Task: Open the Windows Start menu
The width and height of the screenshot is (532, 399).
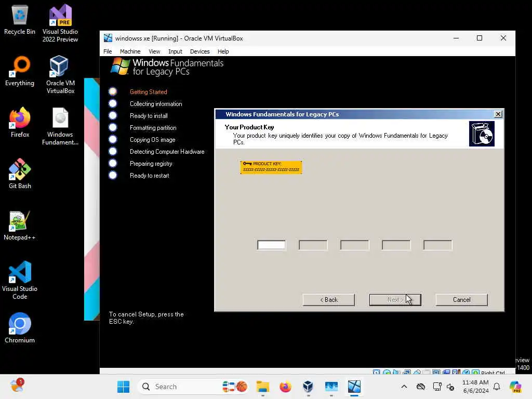Action: pyautogui.click(x=123, y=387)
